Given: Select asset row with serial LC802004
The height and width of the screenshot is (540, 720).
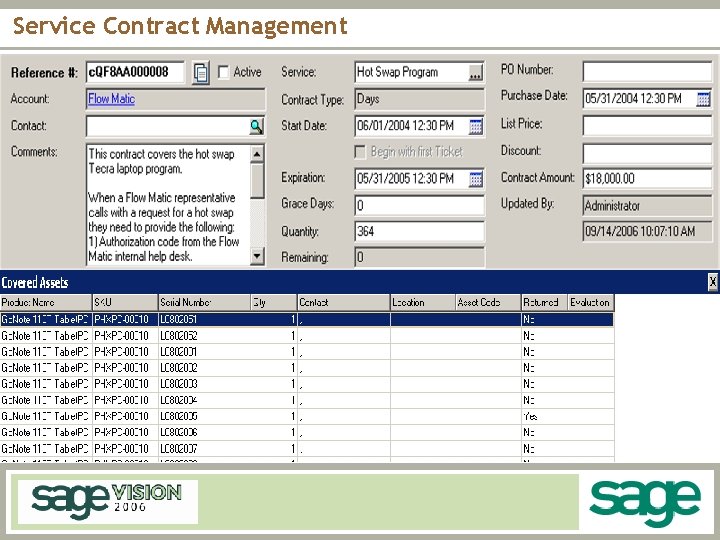Looking at the screenshot, I should coord(307,400).
